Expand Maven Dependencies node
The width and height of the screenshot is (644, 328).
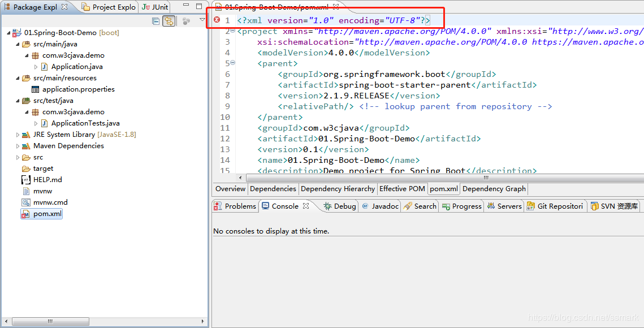click(18, 146)
